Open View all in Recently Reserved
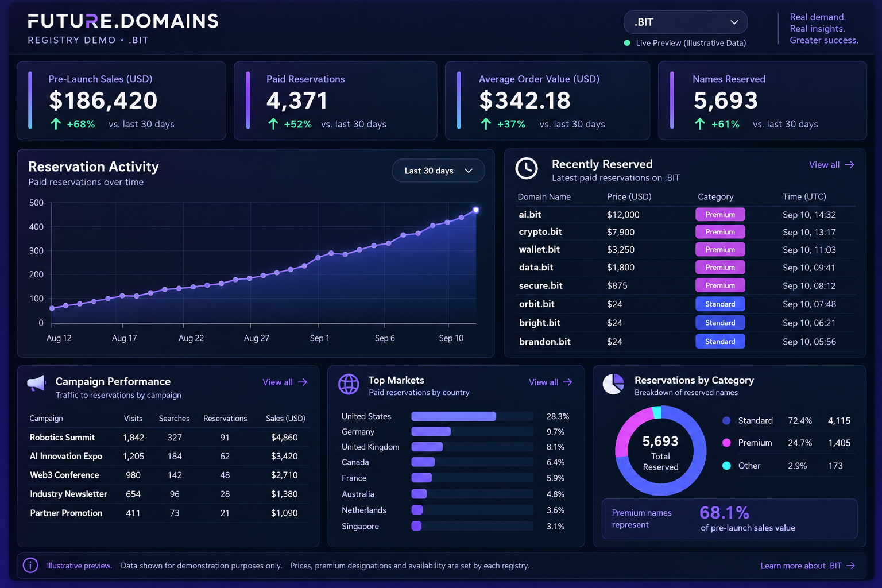This screenshot has height=588, width=882. point(831,165)
